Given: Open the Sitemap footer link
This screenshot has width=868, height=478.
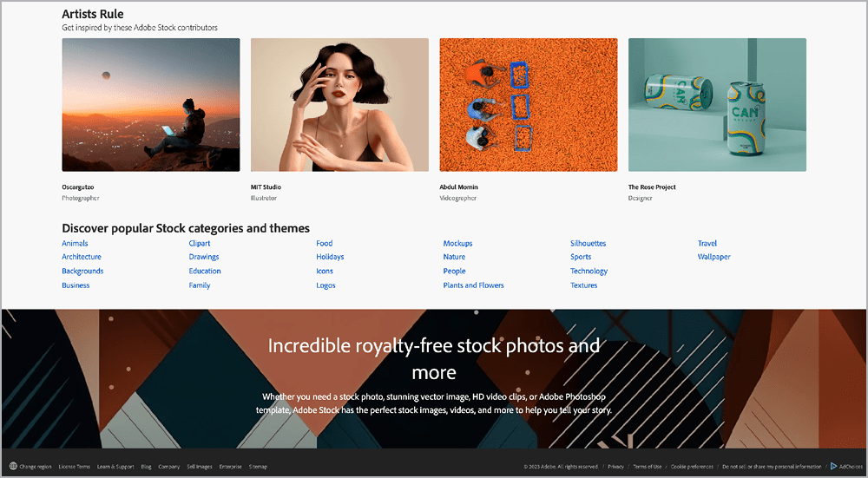Looking at the screenshot, I should point(258,467).
